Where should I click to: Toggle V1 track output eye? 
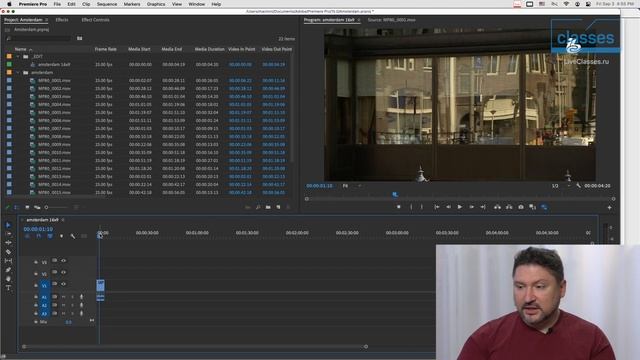(x=64, y=284)
